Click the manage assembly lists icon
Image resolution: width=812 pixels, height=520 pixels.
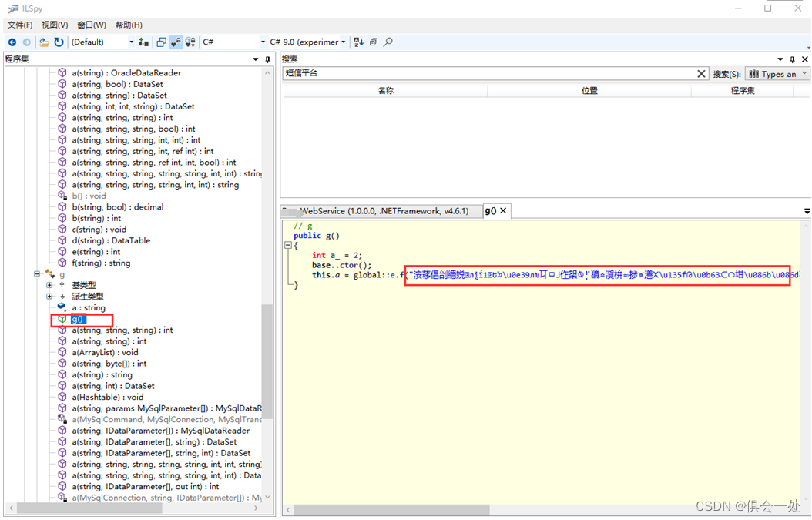(143, 42)
